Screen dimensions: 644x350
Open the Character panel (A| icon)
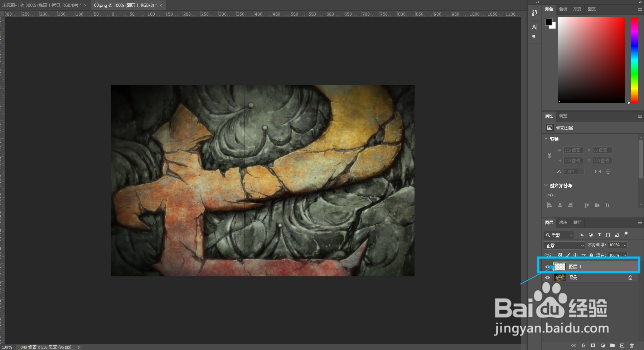[x=534, y=27]
